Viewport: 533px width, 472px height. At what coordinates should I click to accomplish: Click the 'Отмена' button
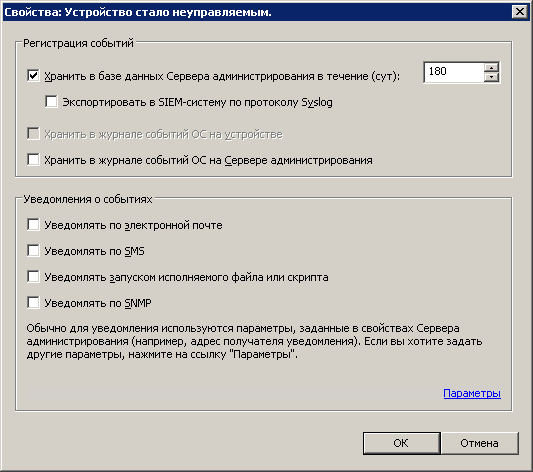480,443
